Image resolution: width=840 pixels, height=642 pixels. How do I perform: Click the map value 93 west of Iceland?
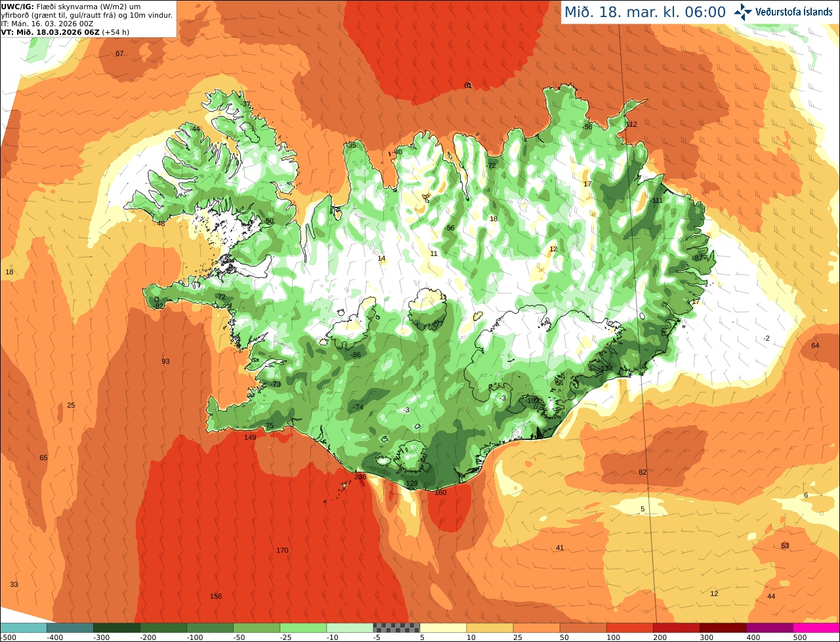click(165, 361)
